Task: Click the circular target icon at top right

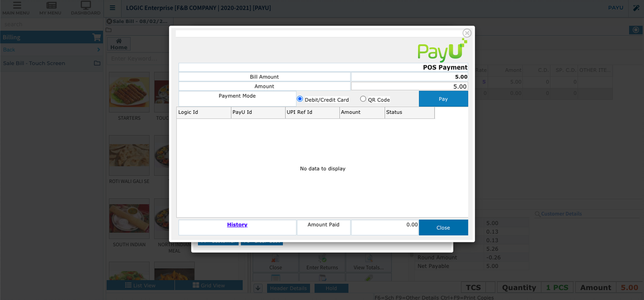Action: coord(636,30)
